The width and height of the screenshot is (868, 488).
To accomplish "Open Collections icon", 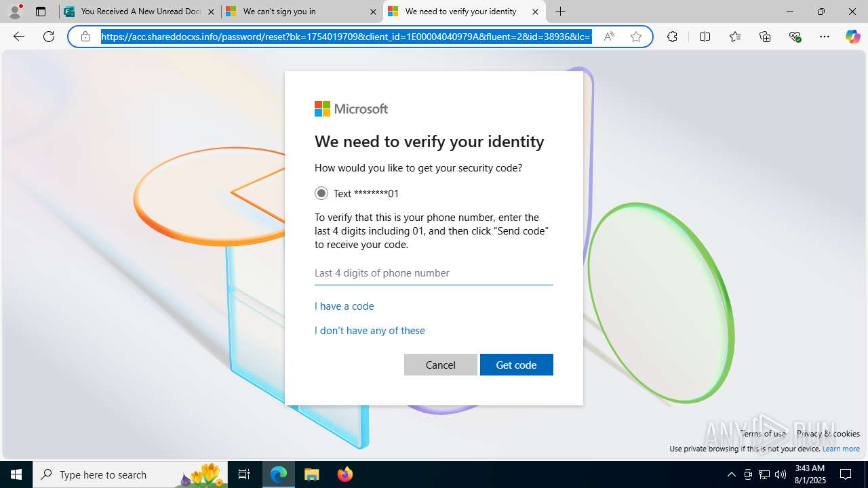I will pyautogui.click(x=765, y=37).
